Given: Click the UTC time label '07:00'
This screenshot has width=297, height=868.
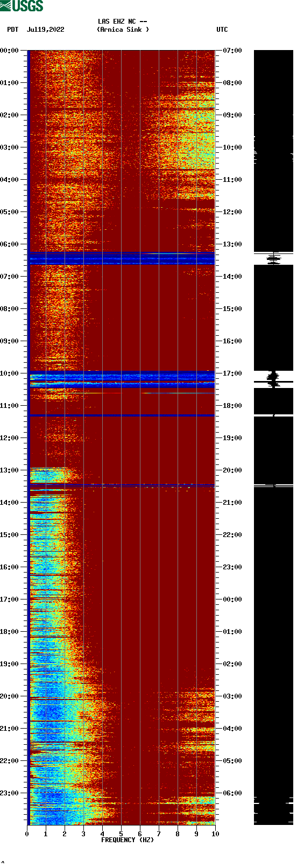Looking at the screenshot, I should tap(232, 51).
